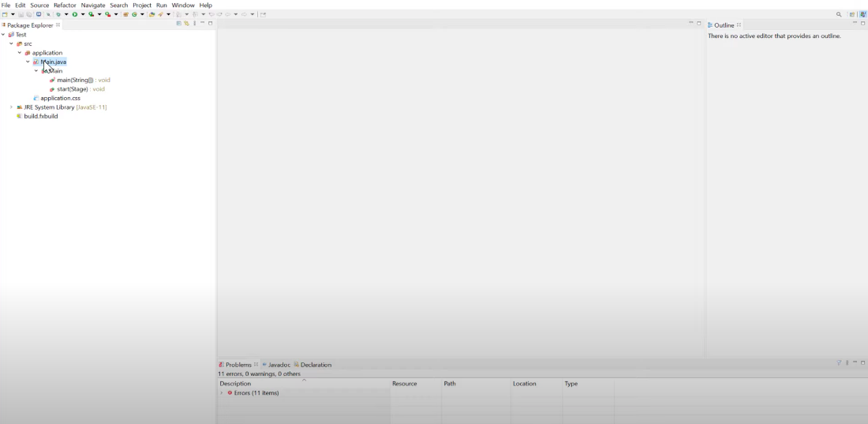868x424 pixels.
Task: Switch to the Javadoc tab
Action: pos(279,365)
